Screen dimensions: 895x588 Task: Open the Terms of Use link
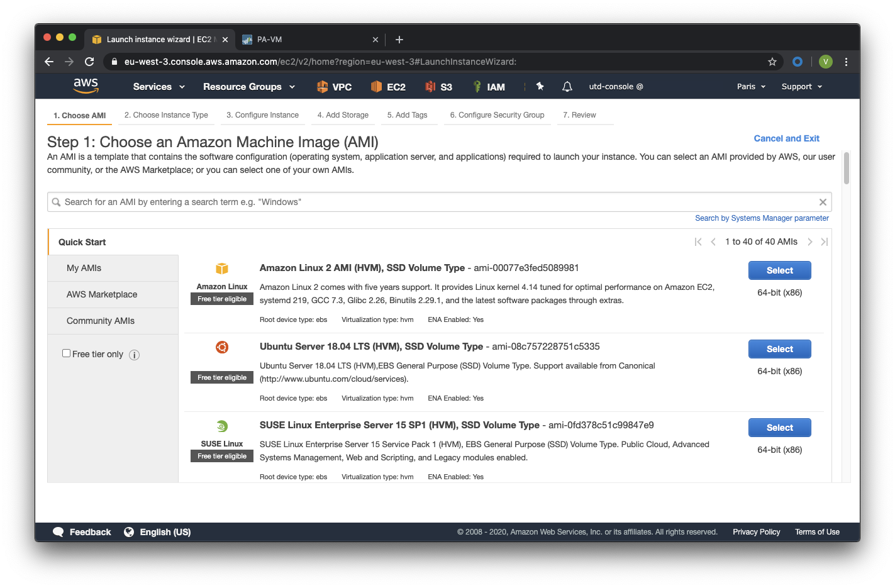tap(817, 532)
